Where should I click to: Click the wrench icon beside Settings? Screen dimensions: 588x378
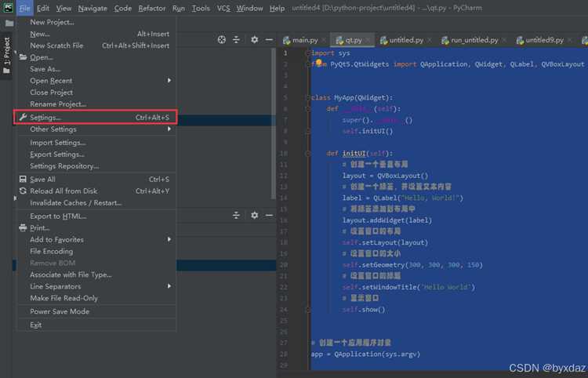(x=23, y=117)
